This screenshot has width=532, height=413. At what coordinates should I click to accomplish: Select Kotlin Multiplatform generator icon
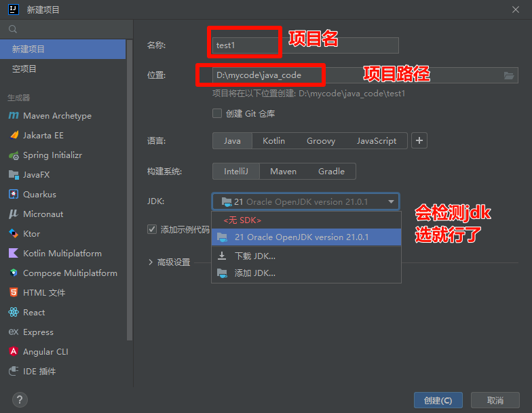click(x=14, y=254)
